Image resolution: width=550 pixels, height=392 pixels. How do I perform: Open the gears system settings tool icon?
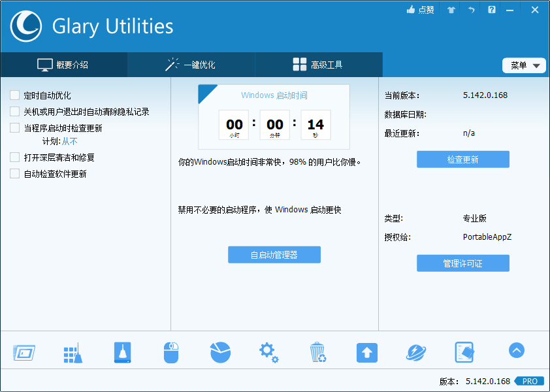pyautogui.click(x=268, y=352)
